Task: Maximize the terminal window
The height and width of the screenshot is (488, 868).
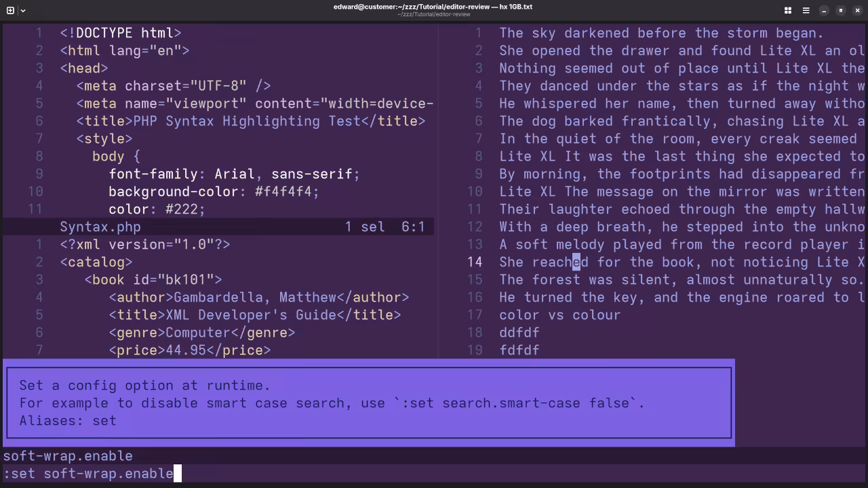Action: 841,10
